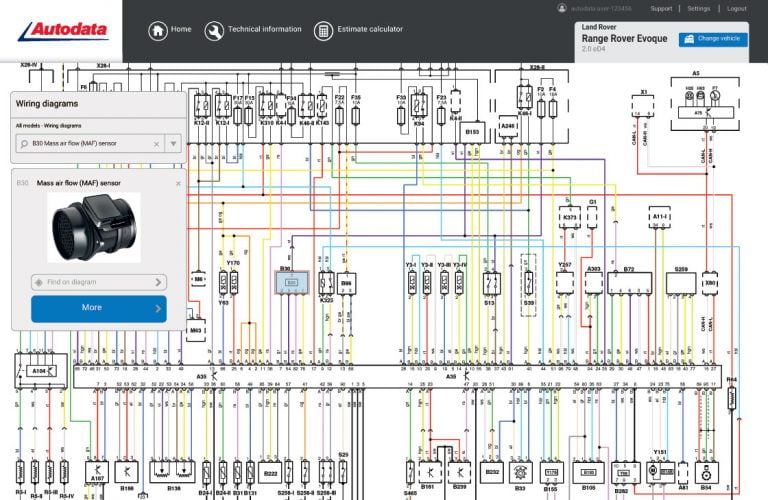Click the Autodata logo
Viewport: 768px width, 500px height.
click(62, 30)
